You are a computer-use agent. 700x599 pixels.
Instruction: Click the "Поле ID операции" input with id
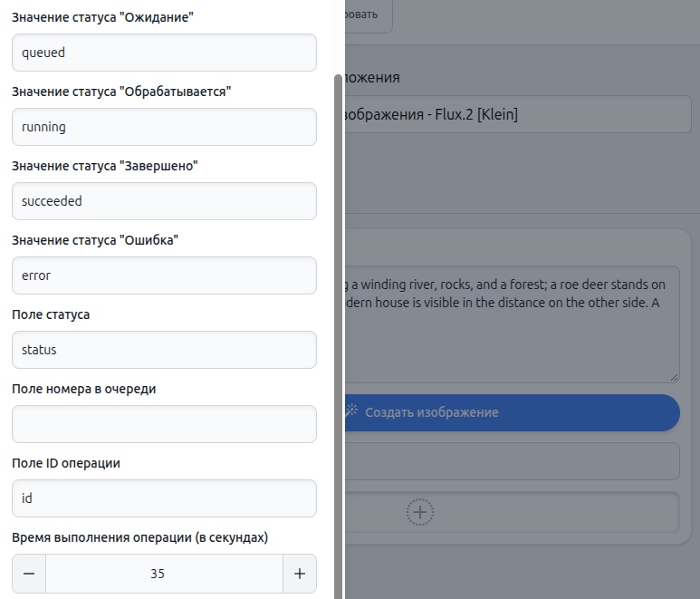click(164, 498)
